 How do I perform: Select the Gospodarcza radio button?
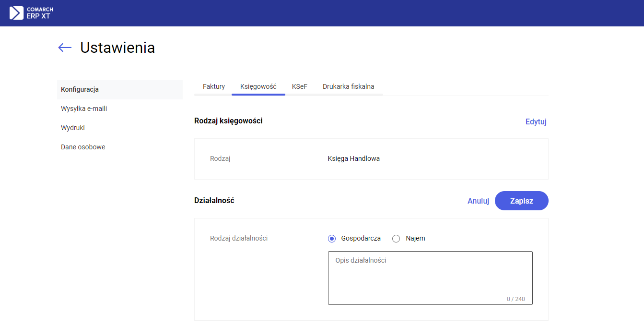click(x=332, y=239)
